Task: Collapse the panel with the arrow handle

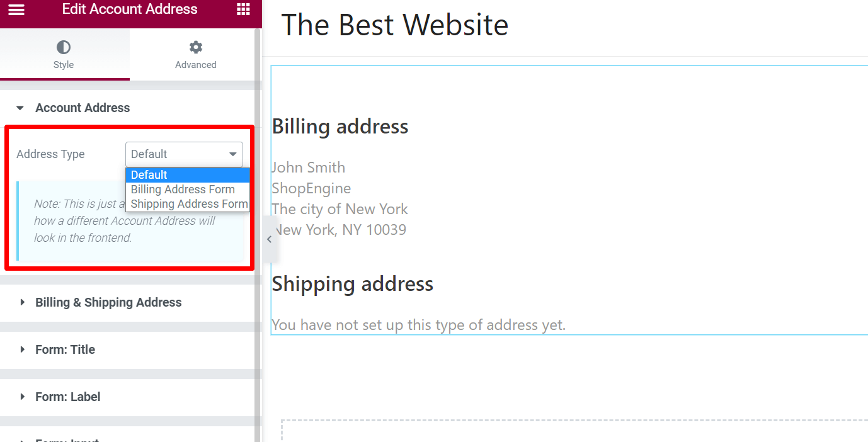Action: [269, 239]
